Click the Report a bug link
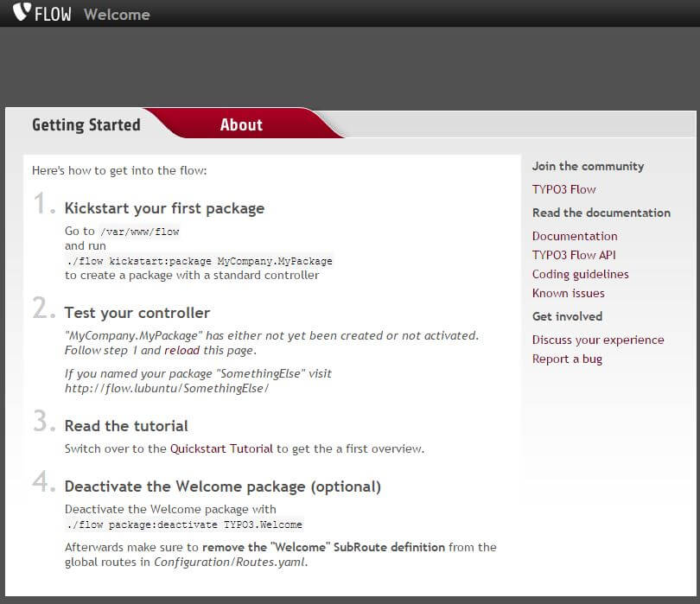This screenshot has width=700, height=604. tap(567, 359)
